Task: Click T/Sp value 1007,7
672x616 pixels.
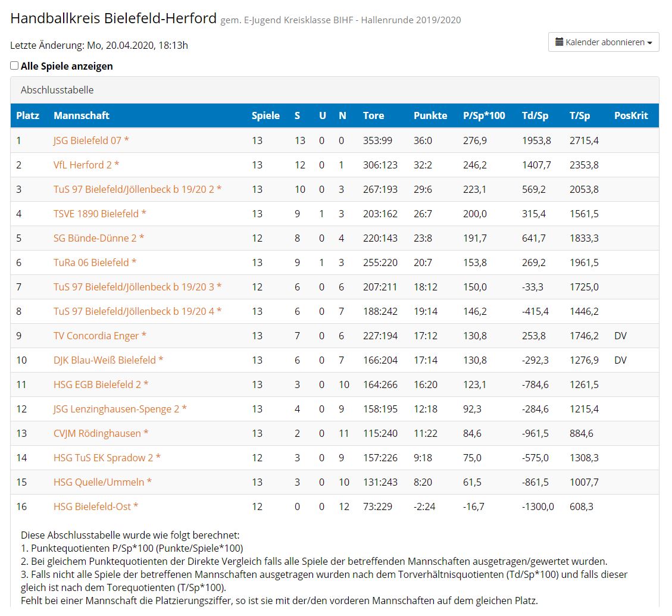Action: (x=584, y=483)
